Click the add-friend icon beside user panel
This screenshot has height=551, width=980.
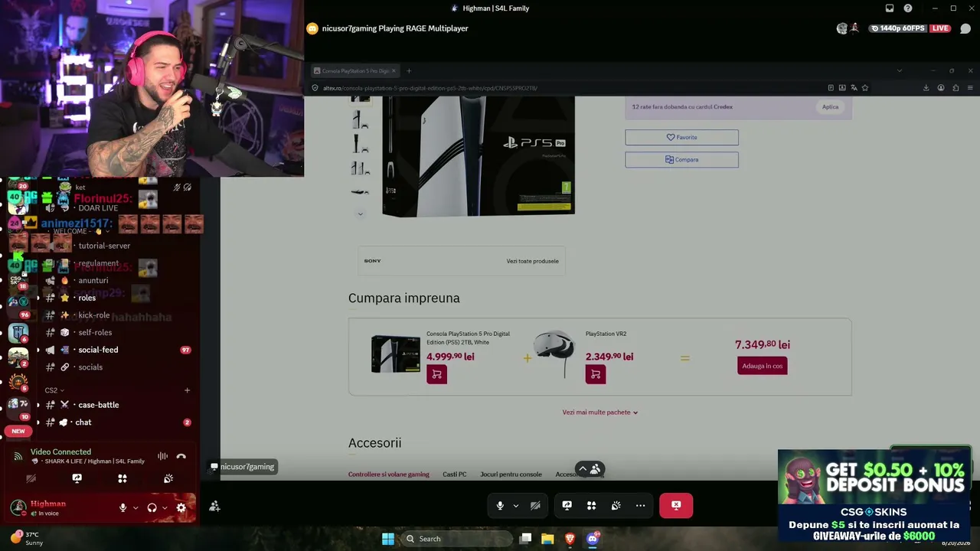tap(214, 506)
